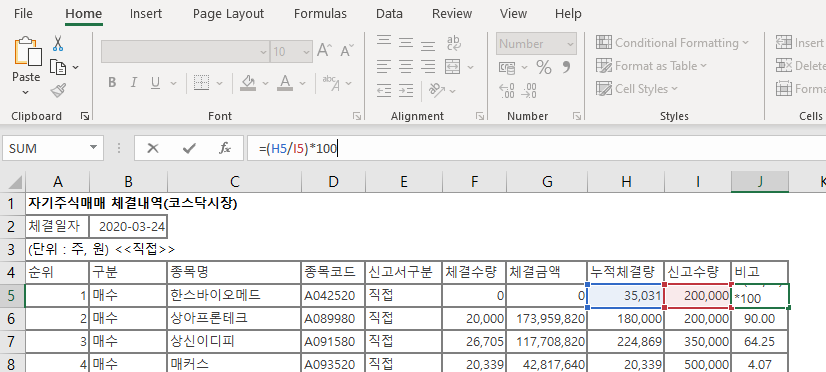Click Align Left icon
This screenshot has height=372, width=826.
tap(384, 66)
